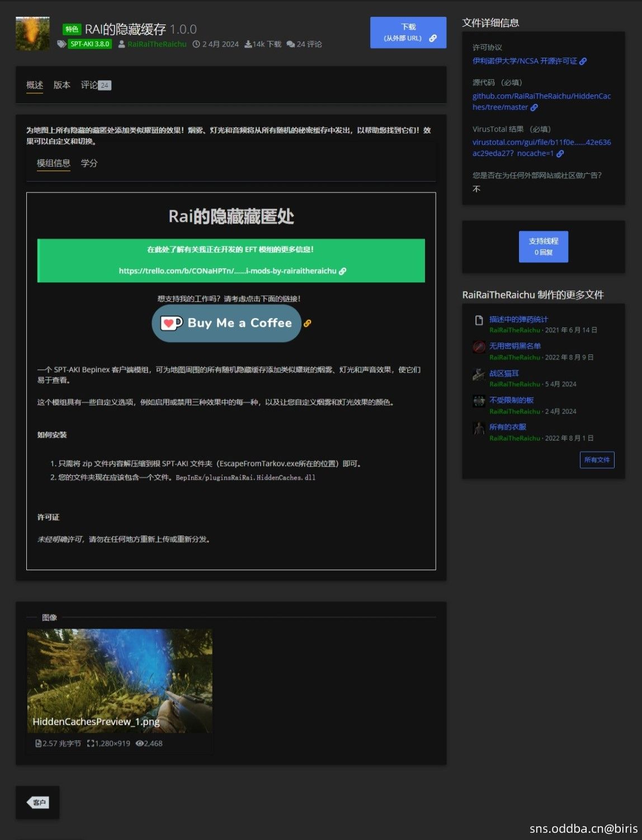Switch to the 学分 sub-tab
Viewport: 642px width, 840px height.
point(89,163)
